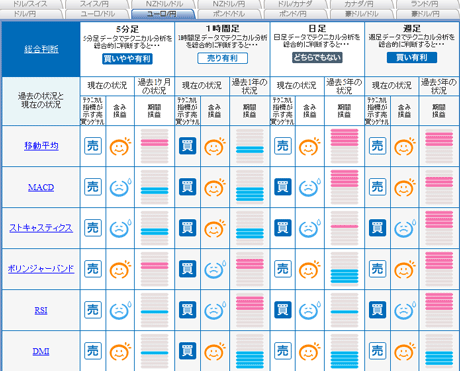Click 日足 ボリンジャーバンド sell signal icon
The height and width of the screenshot is (371, 460).
283,269
